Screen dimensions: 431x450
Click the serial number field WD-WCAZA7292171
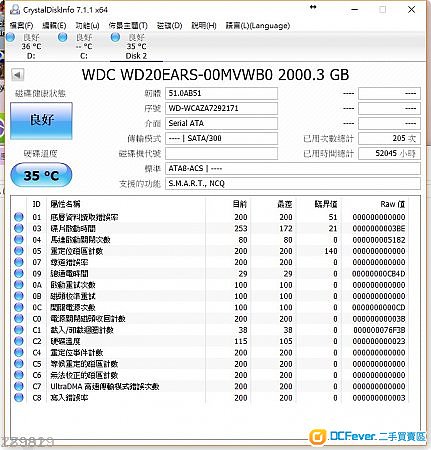(x=221, y=108)
